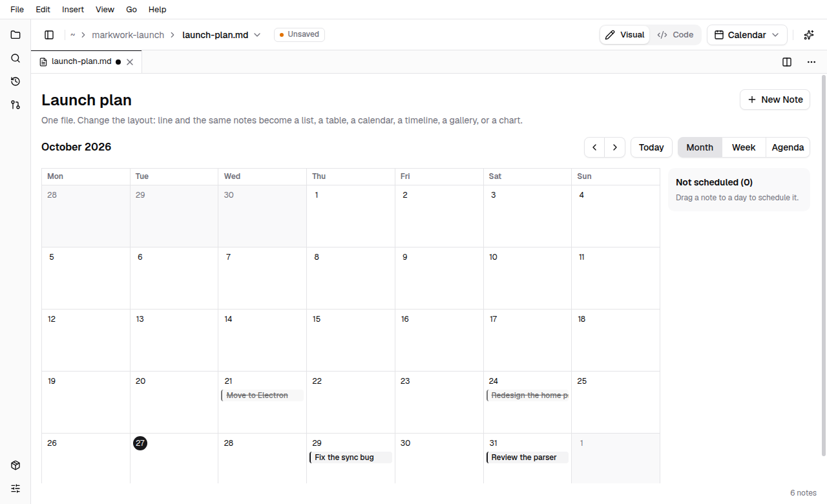This screenshot has width=827, height=504.
Task: Open the source control branch icon
Action: coord(16,105)
